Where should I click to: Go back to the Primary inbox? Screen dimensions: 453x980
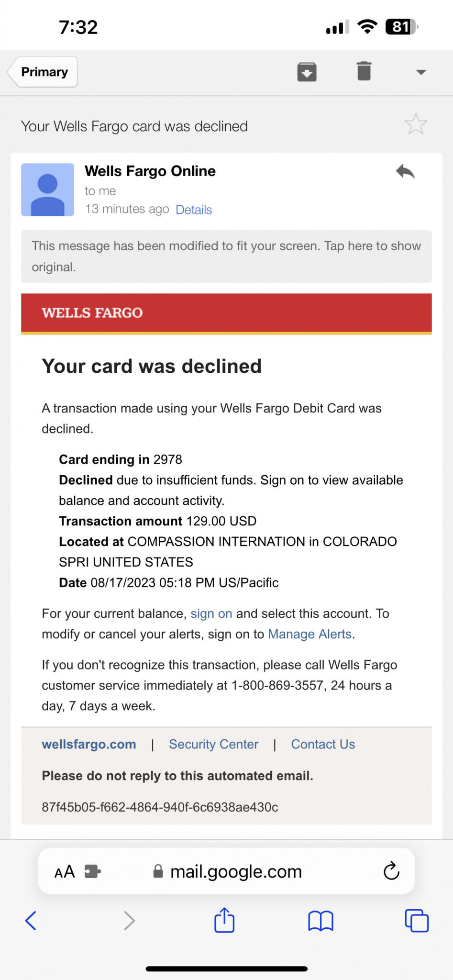coord(43,72)
